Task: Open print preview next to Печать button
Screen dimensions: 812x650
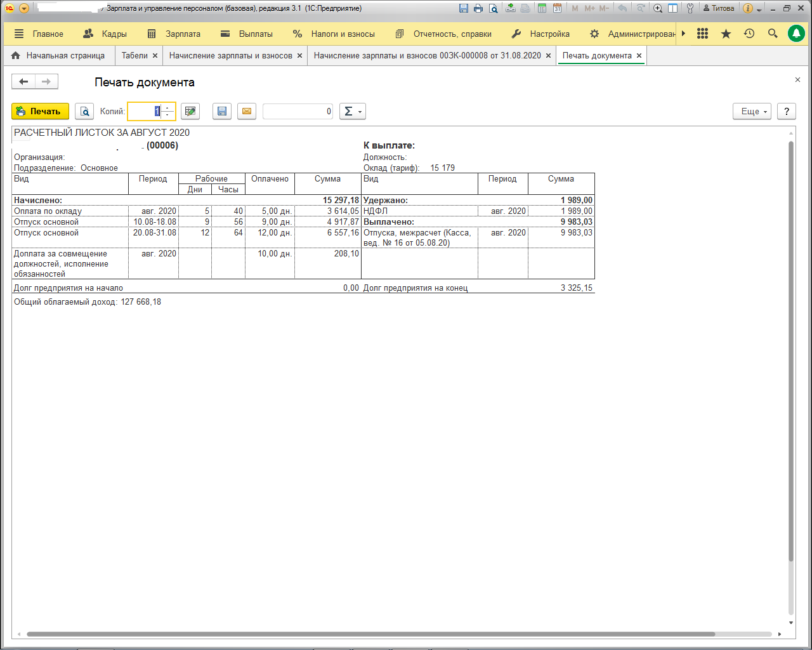Action: [x=84, y=112]
